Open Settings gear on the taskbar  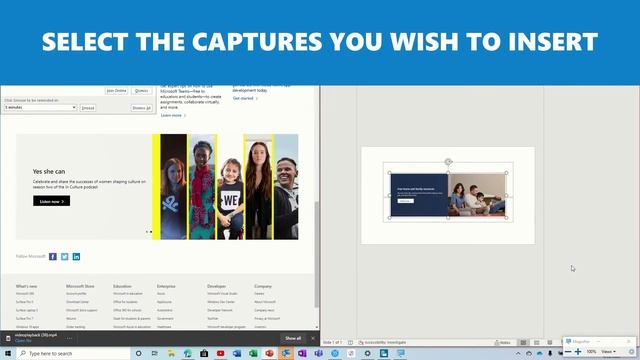point(367,353)
